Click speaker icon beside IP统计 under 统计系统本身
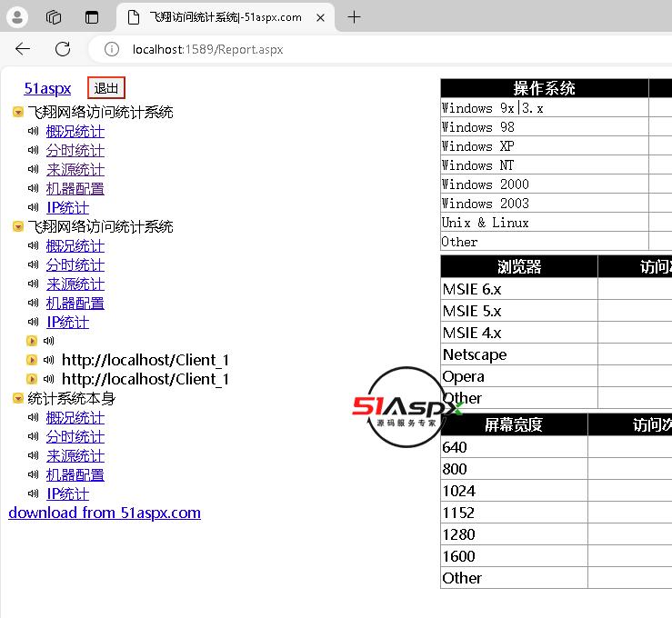The height and width of the screenshot is (618, 672). 35,494
